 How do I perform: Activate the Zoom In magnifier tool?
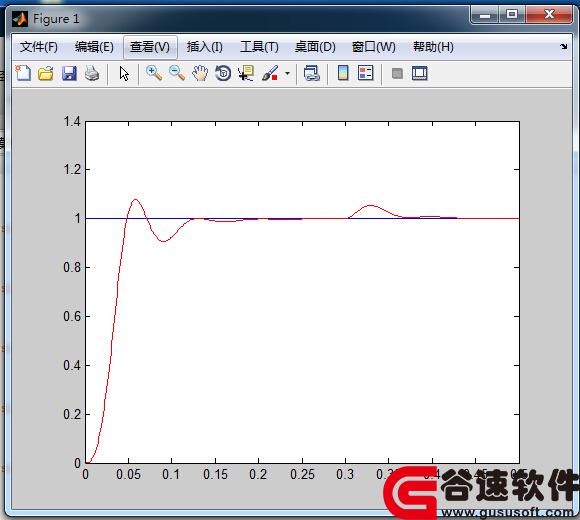click(x=154, y=73)
